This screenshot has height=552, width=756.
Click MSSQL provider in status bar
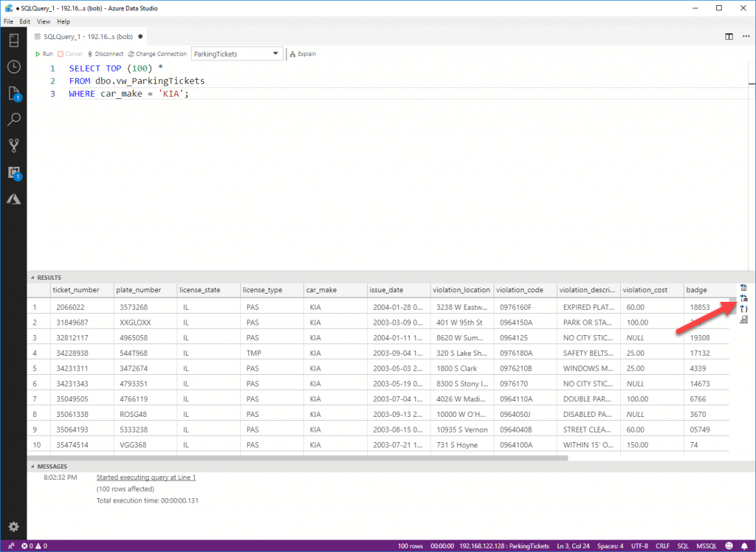[707, 546]
